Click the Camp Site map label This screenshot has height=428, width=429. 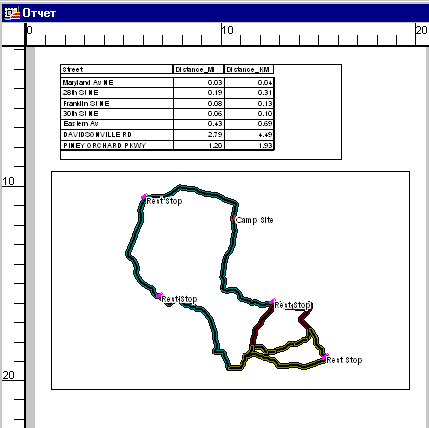[254, 220]
